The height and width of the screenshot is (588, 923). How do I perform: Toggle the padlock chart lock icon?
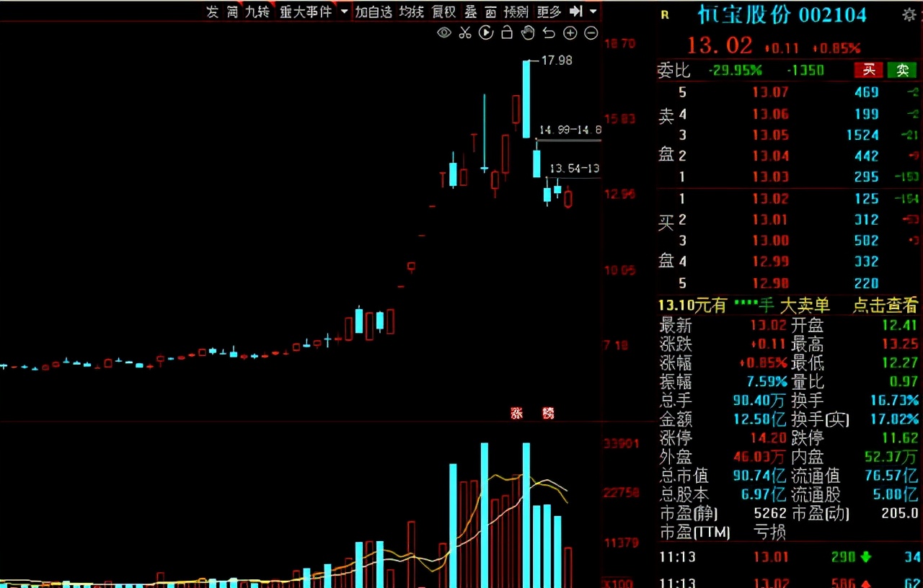(507, 32)
